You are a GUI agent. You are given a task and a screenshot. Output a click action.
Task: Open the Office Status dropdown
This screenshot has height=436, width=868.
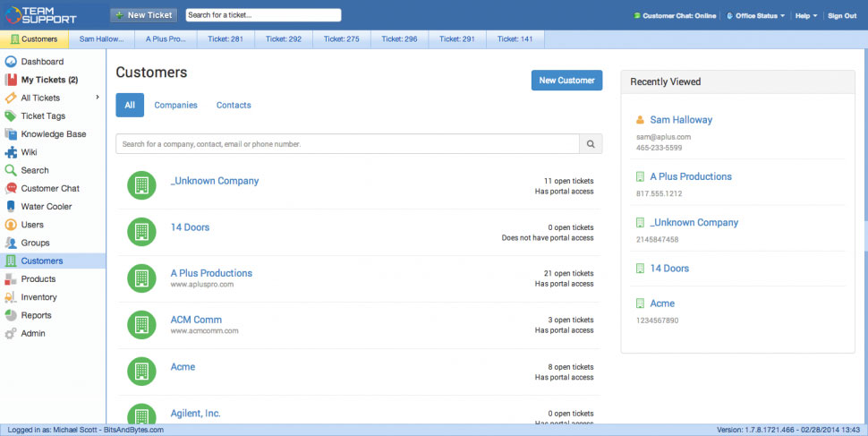tap(755, 15)
